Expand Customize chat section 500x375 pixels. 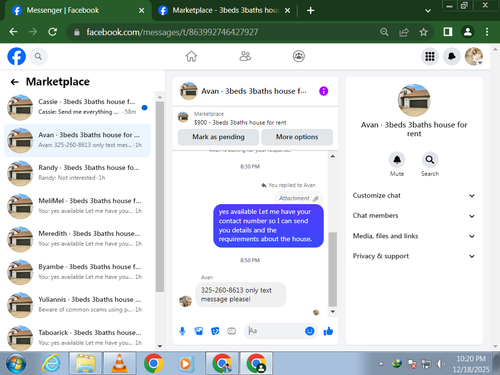(x=414, y=196)
